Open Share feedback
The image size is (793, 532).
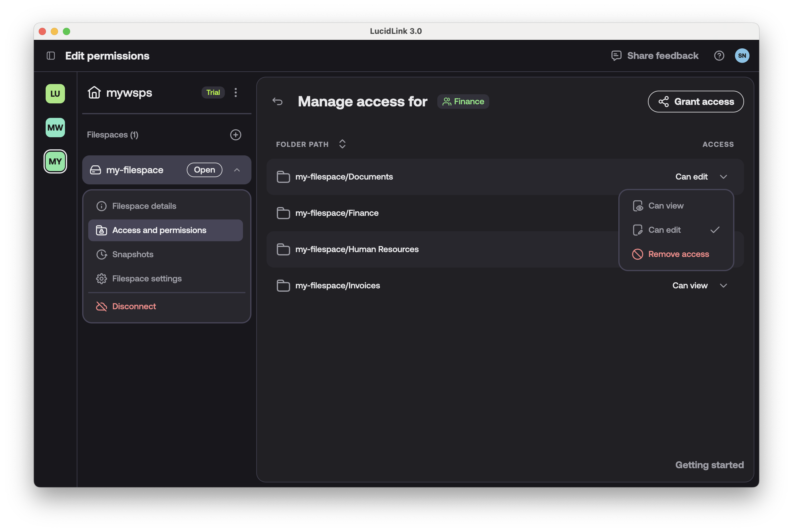pyautogui.click(x=655, y=56)
